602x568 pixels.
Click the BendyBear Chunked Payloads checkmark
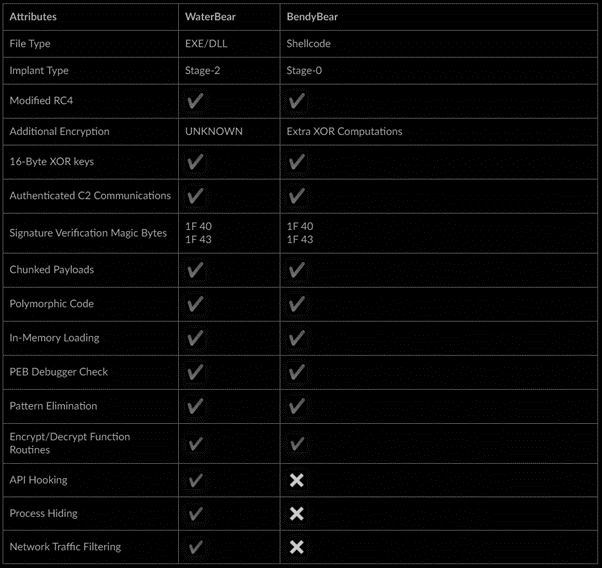[296, 270]
